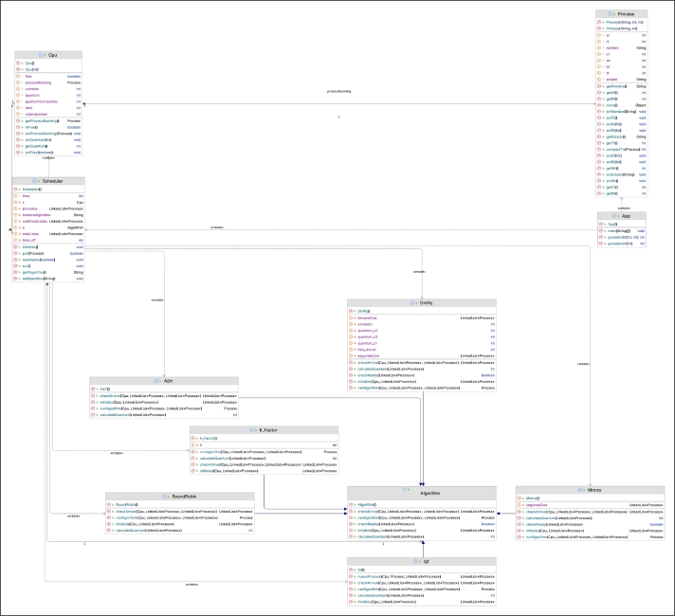Image resolution: width=675 pixels, height=616 pixels.
Task: Select getProcessRunning() method in Cpu class
Action: [40, 121]
